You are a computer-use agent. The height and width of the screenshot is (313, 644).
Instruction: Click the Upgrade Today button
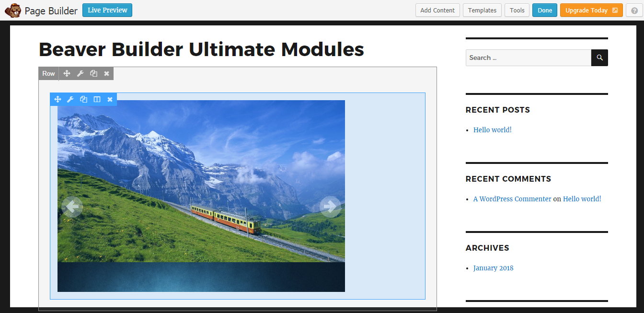click(x=591, y=10)
